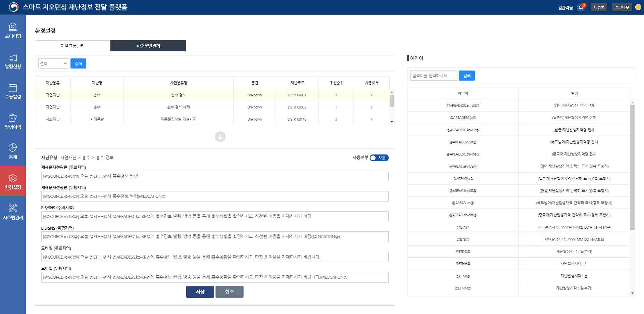Select the 표준문안관리 tab

pyautogui.click(x=148, y=46)
